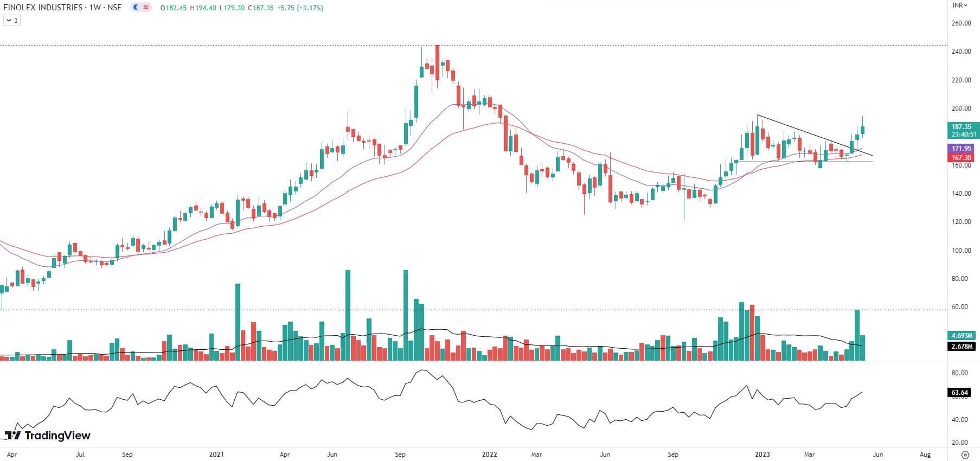Click the 2021 label on time axis
Image resolution: width=980 pixels, height=461 pixels.
click(x=217, y=454)
